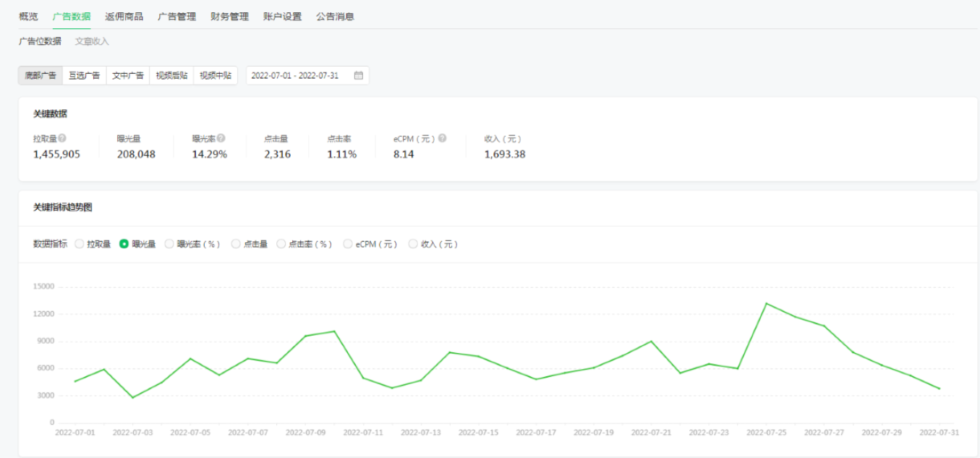Click the help icon beside 曝光率
980x458 pixels.
click(x=221, y=138)
